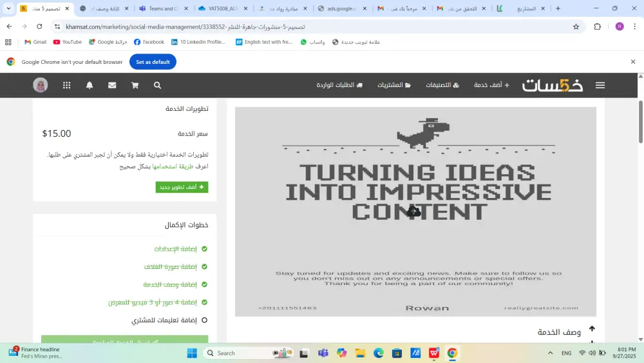Viewport: 644px width, 363px height.
Task: Open WPS Office from taskbar
Action: click(x=433, y=353)
